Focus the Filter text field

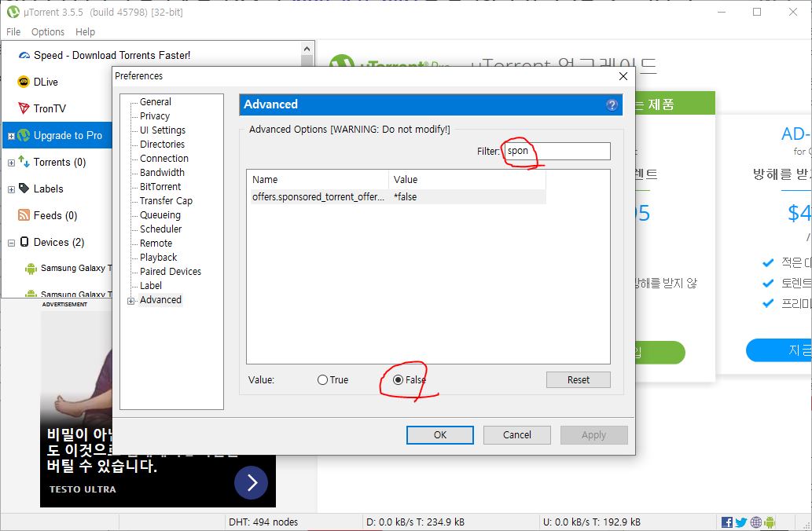tap(557, 151)
